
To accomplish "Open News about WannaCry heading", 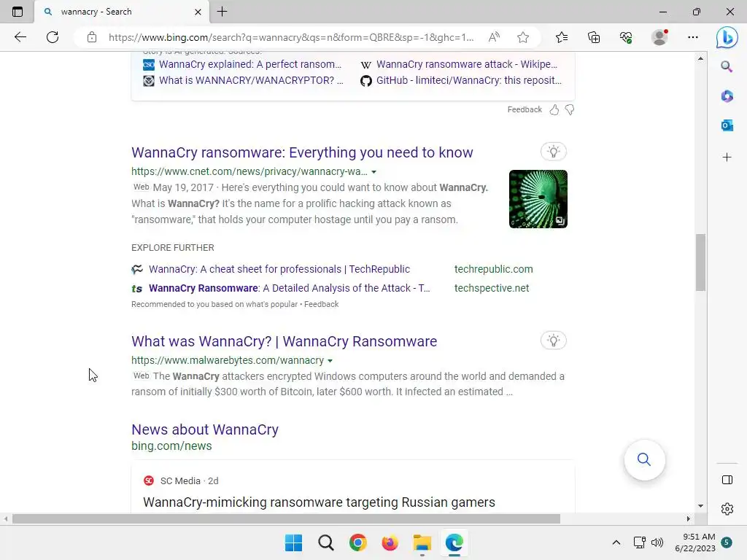I will [205, 429].
